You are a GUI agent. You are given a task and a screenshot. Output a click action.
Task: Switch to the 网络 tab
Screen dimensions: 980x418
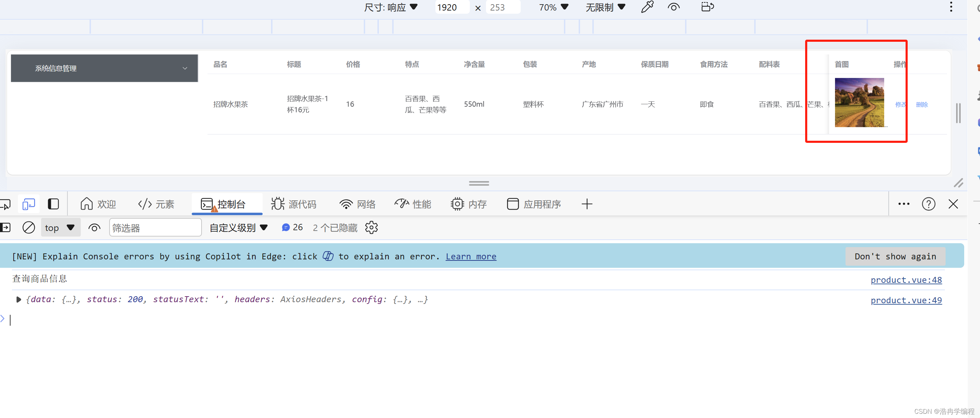pyautogui.click(x=357, y=204)
